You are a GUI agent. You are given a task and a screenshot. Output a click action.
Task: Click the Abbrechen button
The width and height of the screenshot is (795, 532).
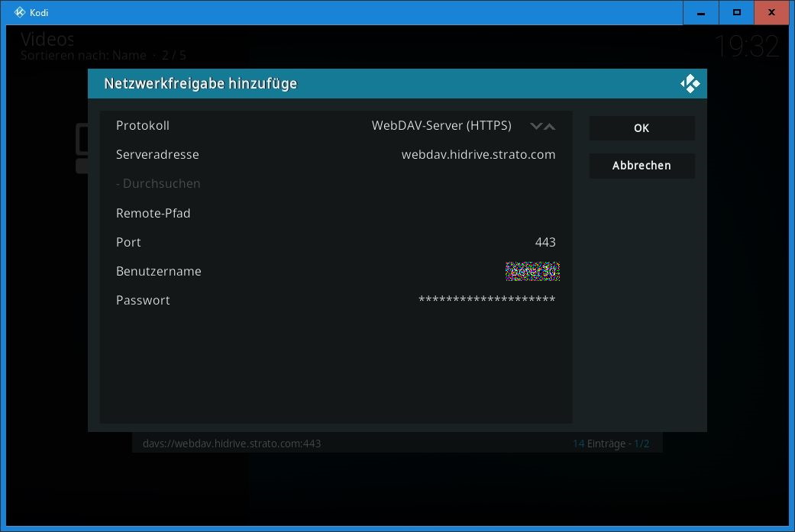coord(641,166)
